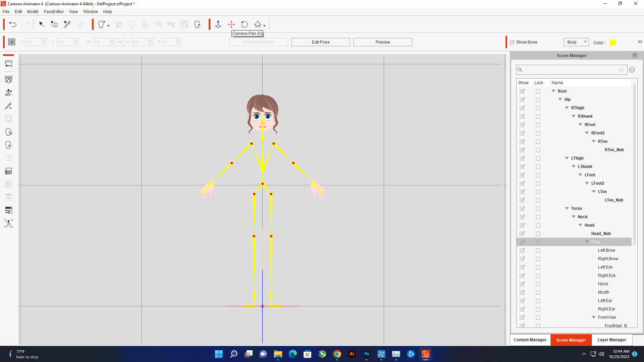
Task: Open Photoshop from the taskbar
Action: [x=367, y=354]
